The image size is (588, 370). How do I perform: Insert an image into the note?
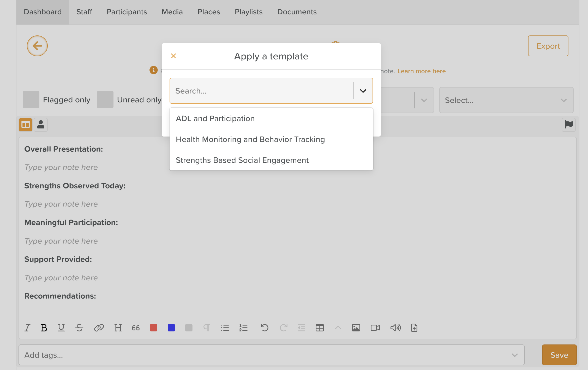click(x=356, y=328)
